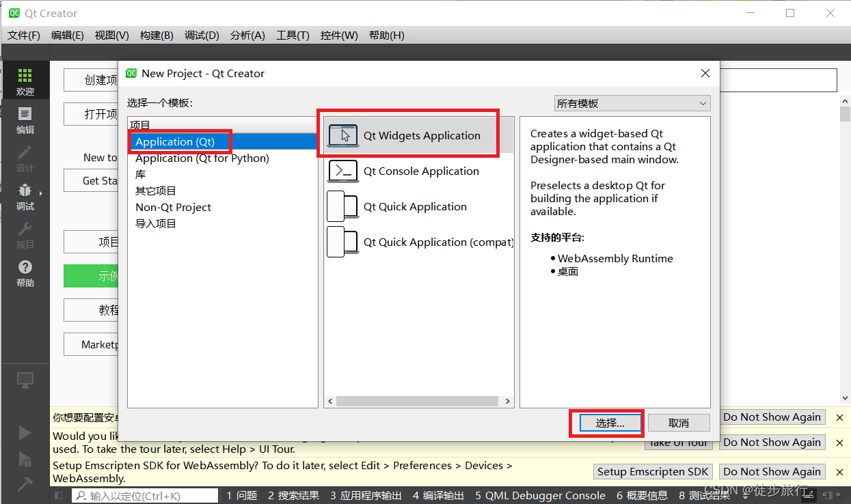This screenshot has width=851, height=504.
Task: Select Qt Console Application template icon
Action: click(343, 171)
